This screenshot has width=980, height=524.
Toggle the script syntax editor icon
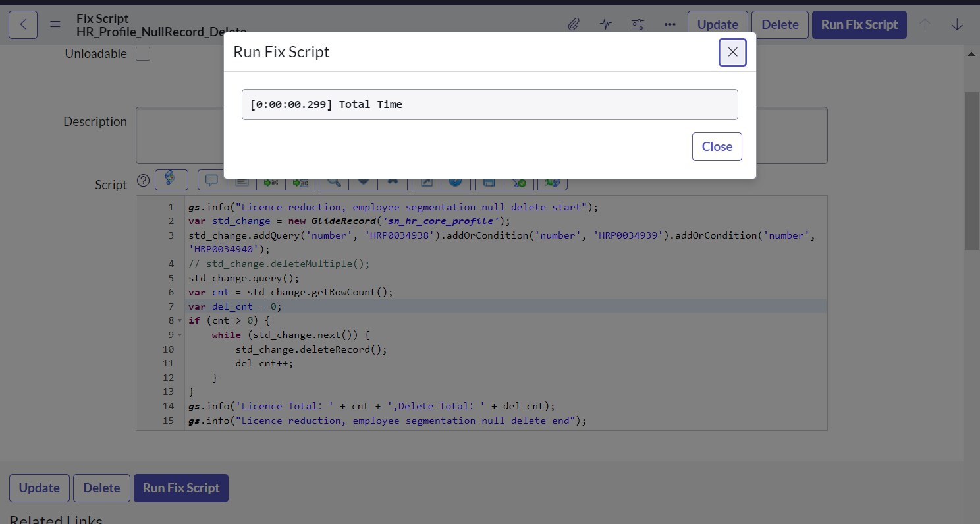pos(171,180)
